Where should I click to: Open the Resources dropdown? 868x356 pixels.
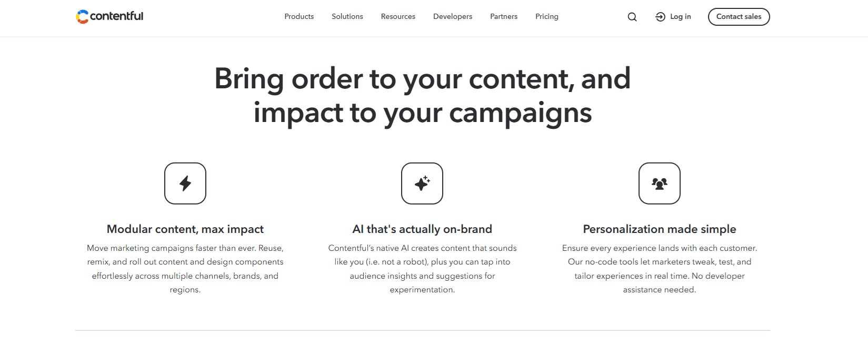(397, 16)
